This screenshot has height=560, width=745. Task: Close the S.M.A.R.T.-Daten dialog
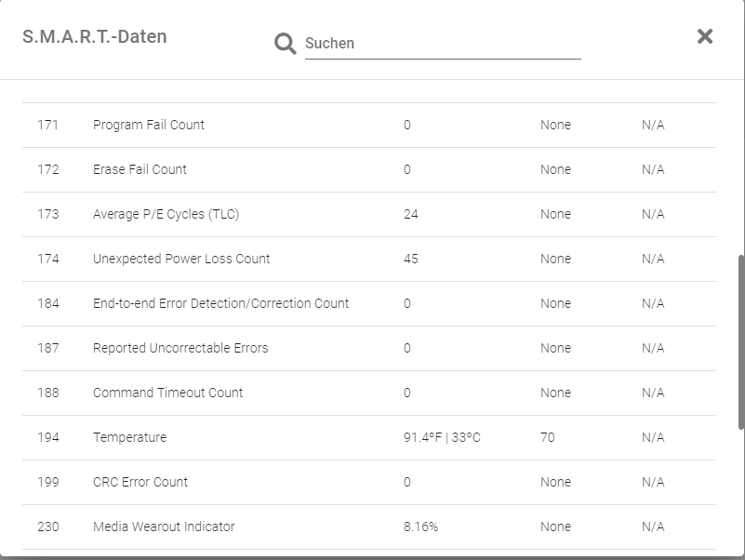pos(705,36)
